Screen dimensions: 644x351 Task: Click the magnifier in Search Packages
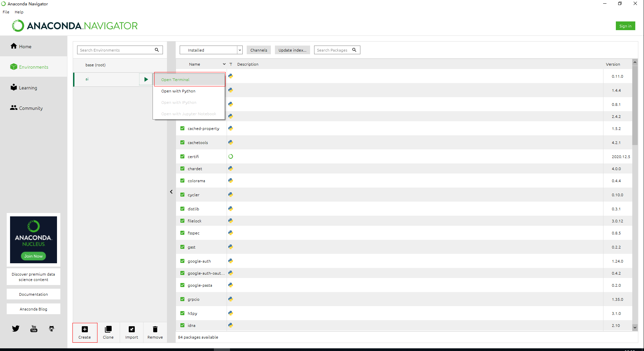pos(354,50)
